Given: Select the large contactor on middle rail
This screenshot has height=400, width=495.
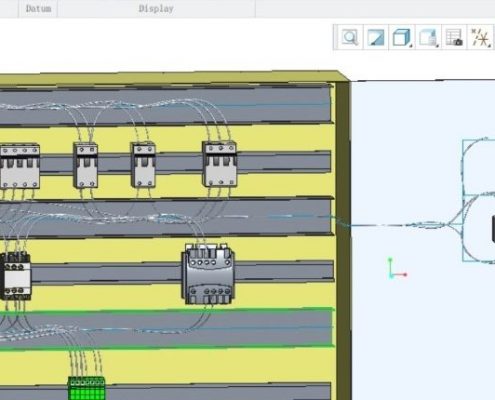Looking at the screenshot, I should point(208,274).
